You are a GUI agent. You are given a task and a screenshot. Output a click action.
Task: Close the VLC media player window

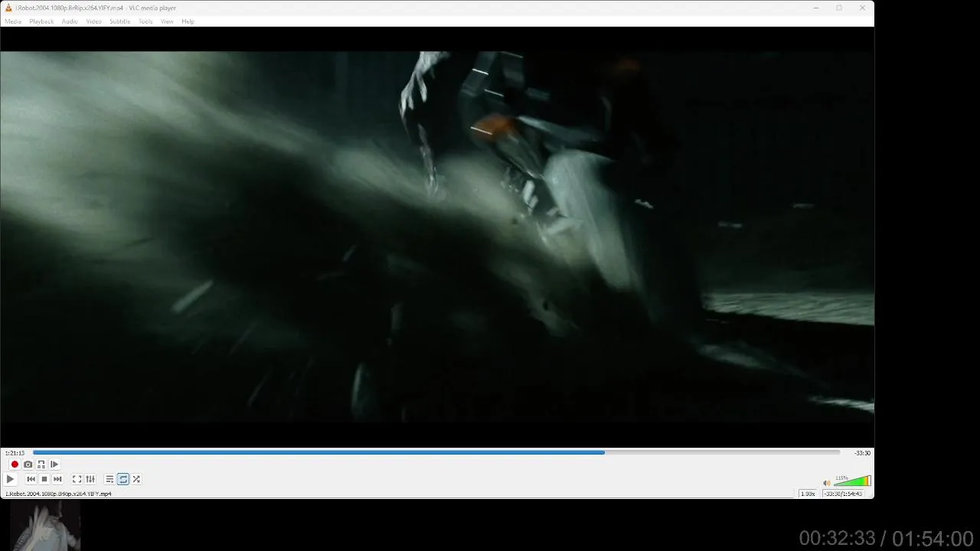click(862, 8)
